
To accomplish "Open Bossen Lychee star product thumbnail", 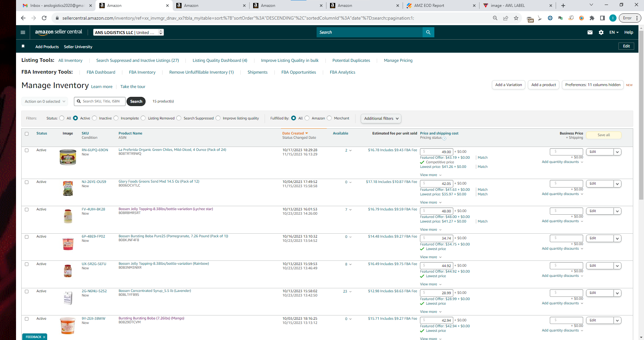I will tap(68, 216).
